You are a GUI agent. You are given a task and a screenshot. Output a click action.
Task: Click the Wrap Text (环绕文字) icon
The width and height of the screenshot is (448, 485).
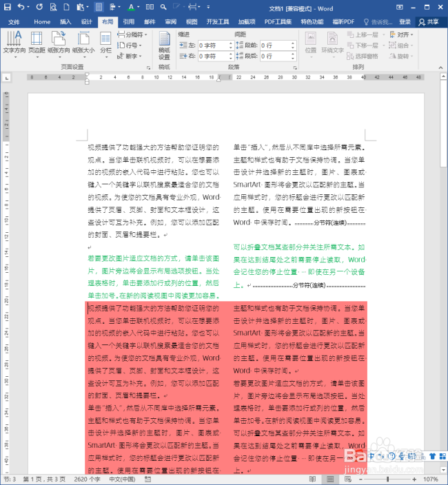pos(333,45)
